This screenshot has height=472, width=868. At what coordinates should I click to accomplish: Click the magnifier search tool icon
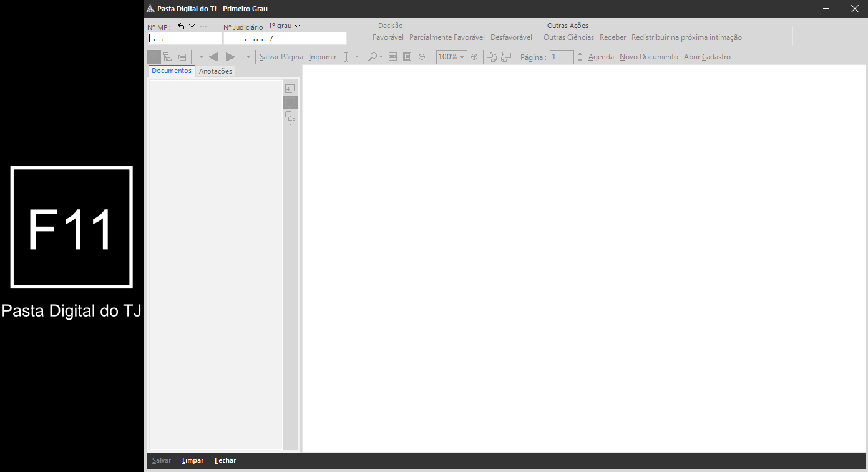pyautogui.click(x=373, y=57)
